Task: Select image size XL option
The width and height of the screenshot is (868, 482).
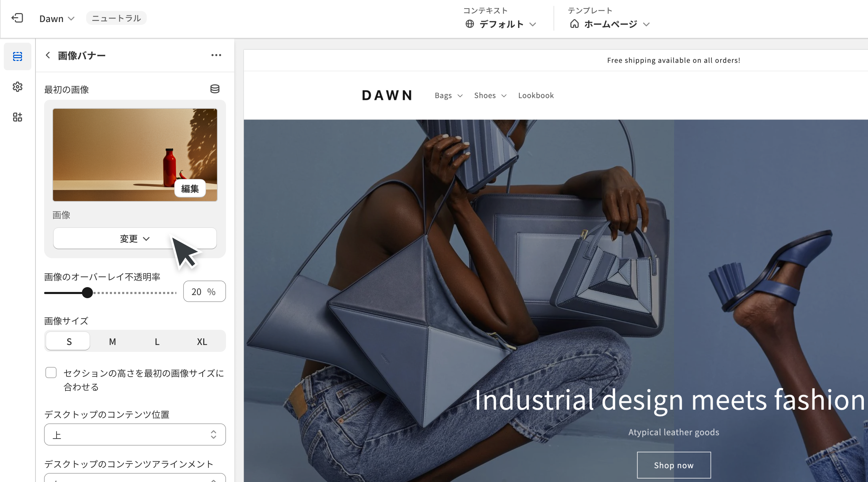Action: [x=202, y=341]
